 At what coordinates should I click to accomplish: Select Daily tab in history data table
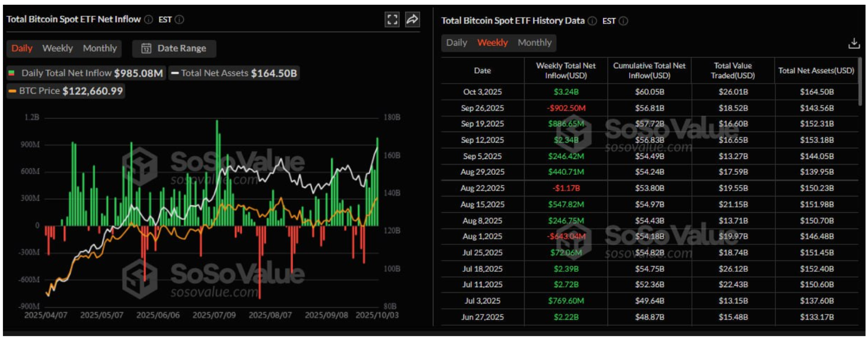tap(456, 43)
